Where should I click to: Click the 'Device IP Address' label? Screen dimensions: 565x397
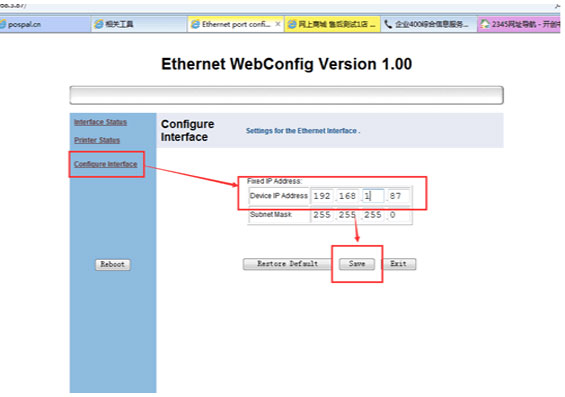click(x=279, y=196)
